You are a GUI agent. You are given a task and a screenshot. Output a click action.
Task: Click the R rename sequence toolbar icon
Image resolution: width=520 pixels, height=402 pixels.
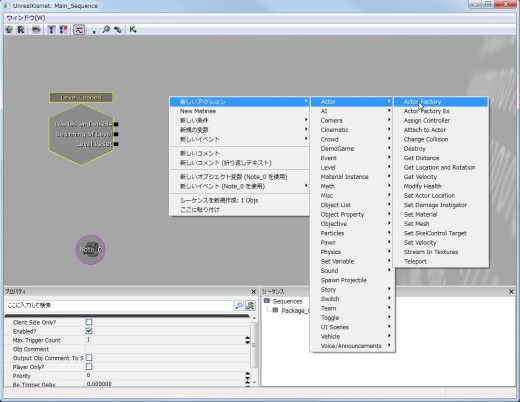[21, 30]
